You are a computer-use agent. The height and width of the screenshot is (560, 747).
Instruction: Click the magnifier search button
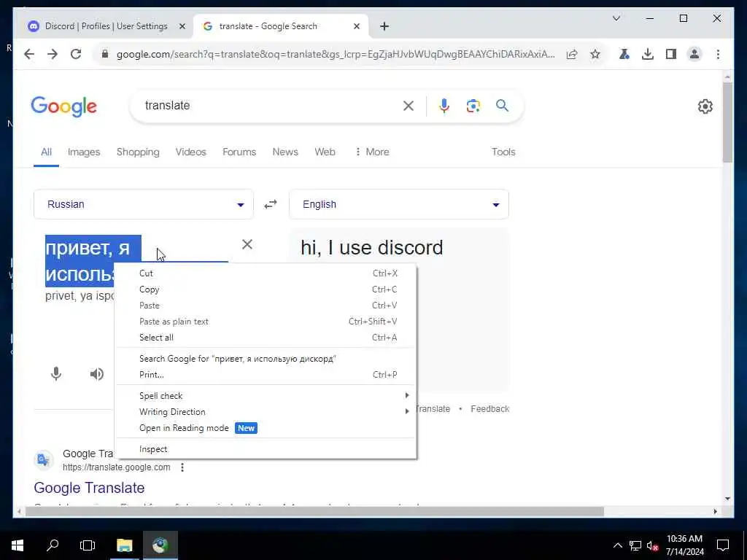pyautogui.click(x=502, y=106)
